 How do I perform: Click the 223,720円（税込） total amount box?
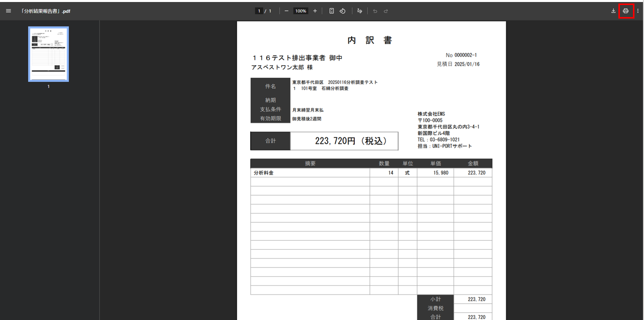pos(344,141)
